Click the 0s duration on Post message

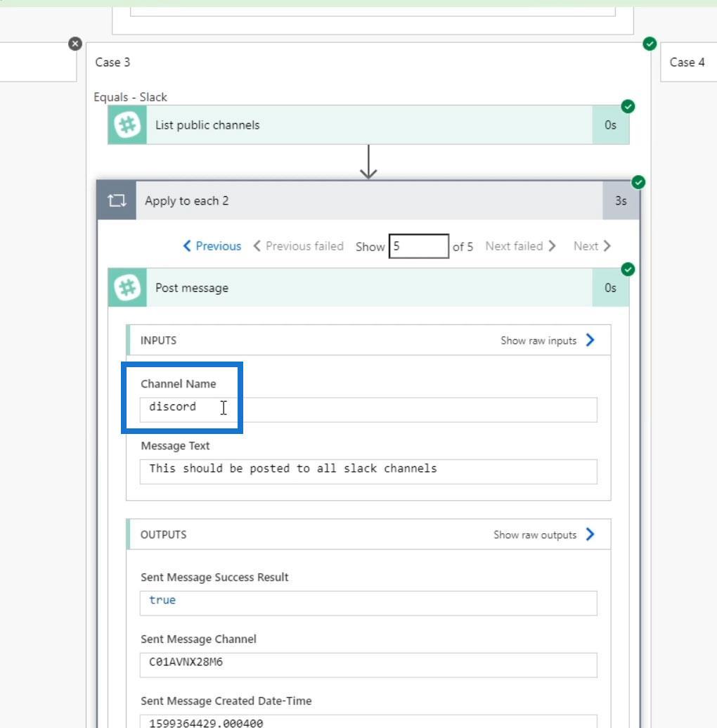(611, 288)
